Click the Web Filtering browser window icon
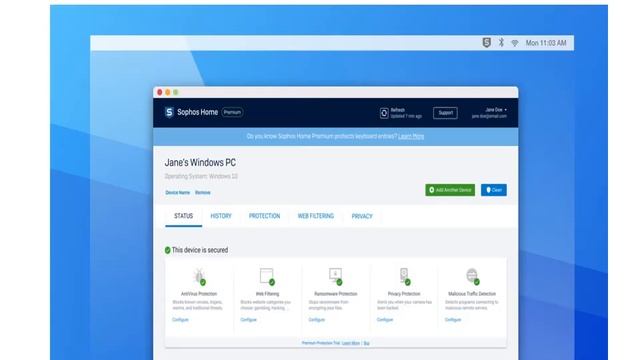 coord(267,276)
